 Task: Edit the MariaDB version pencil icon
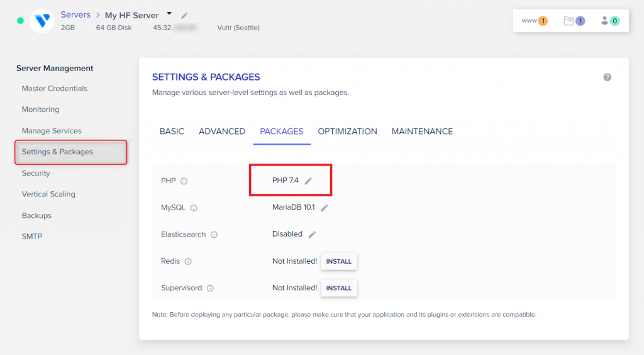tap(325, 208)
